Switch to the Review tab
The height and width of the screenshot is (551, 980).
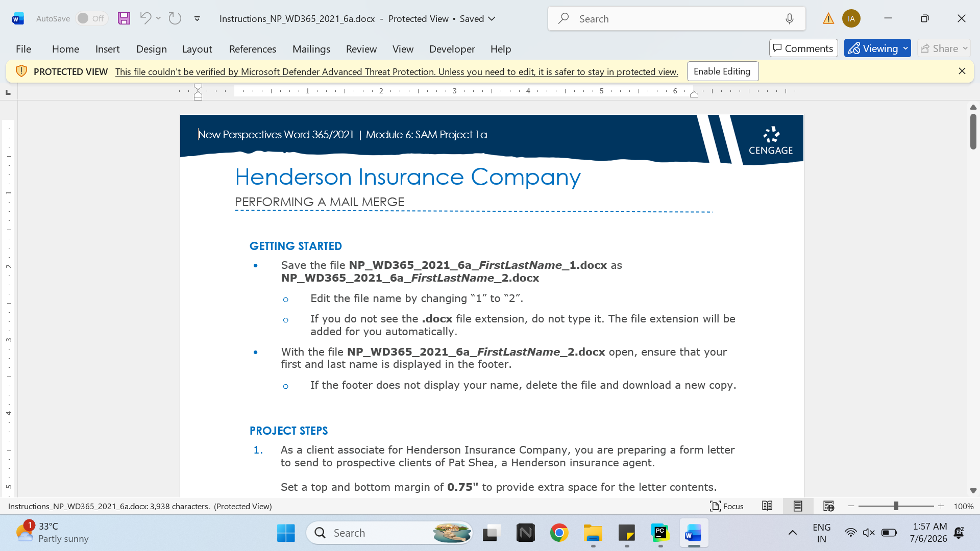tap(361, 48)
